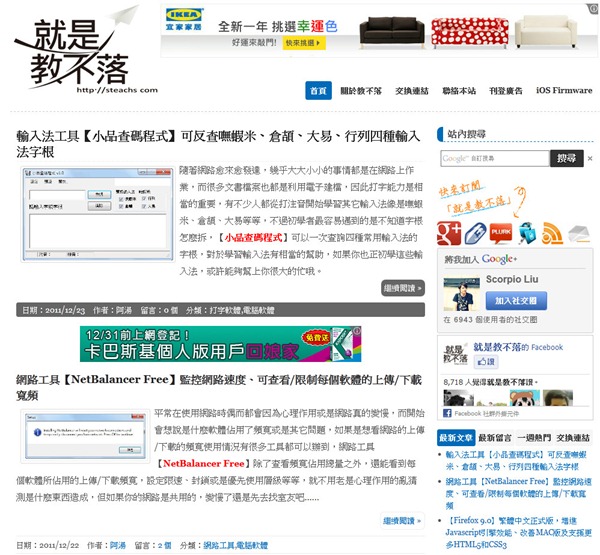Screen dimensions: 600x555
Task: Switch to the 最新留言 tab
Action: [x=495, y=438]
